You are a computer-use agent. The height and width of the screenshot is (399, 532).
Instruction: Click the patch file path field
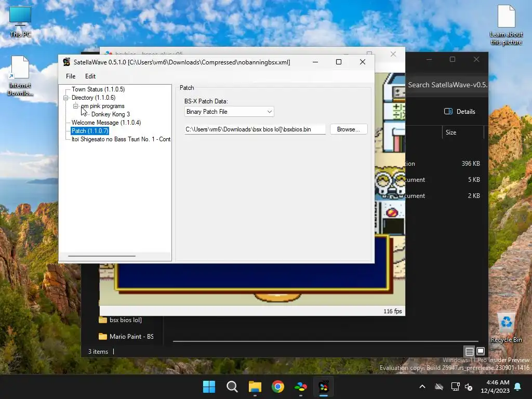(x=255, y=129)
